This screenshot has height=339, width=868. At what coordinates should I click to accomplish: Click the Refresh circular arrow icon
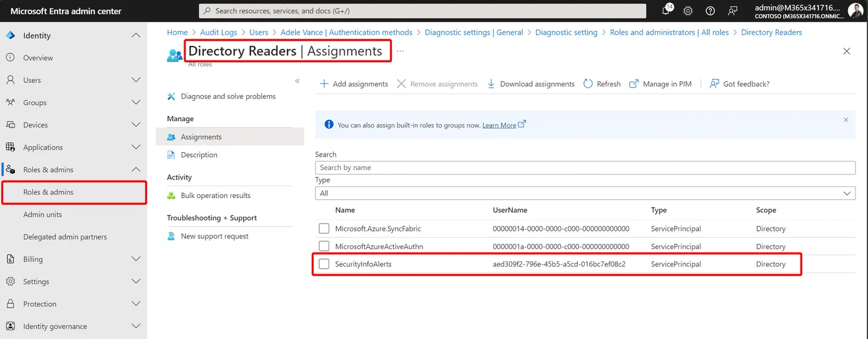(x=588, y=84)
